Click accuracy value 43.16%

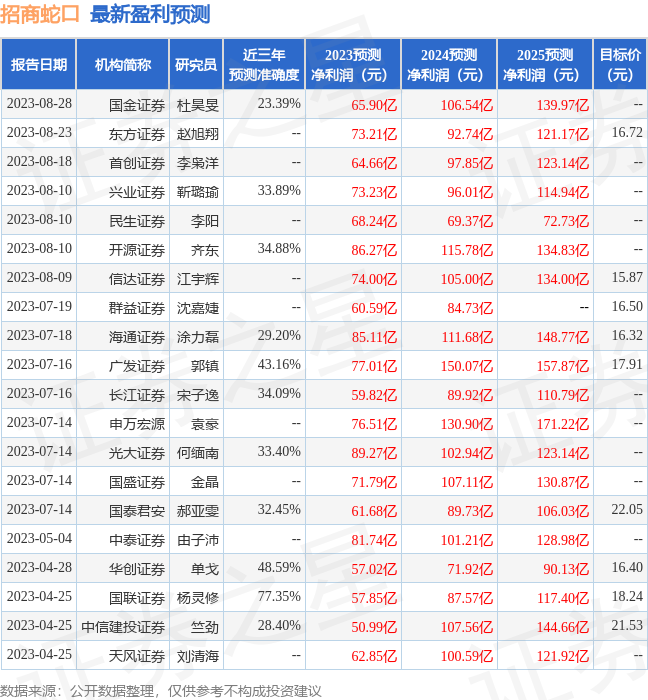279,365
